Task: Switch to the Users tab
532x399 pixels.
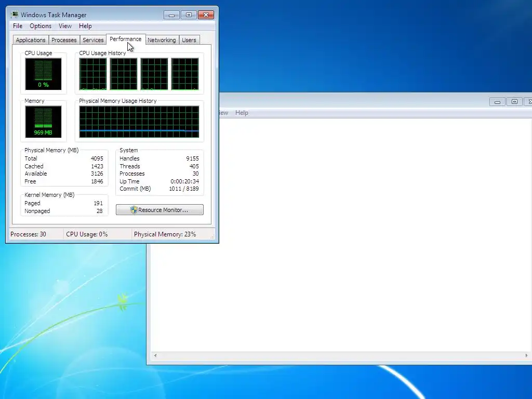Action: tap(189, 40)
